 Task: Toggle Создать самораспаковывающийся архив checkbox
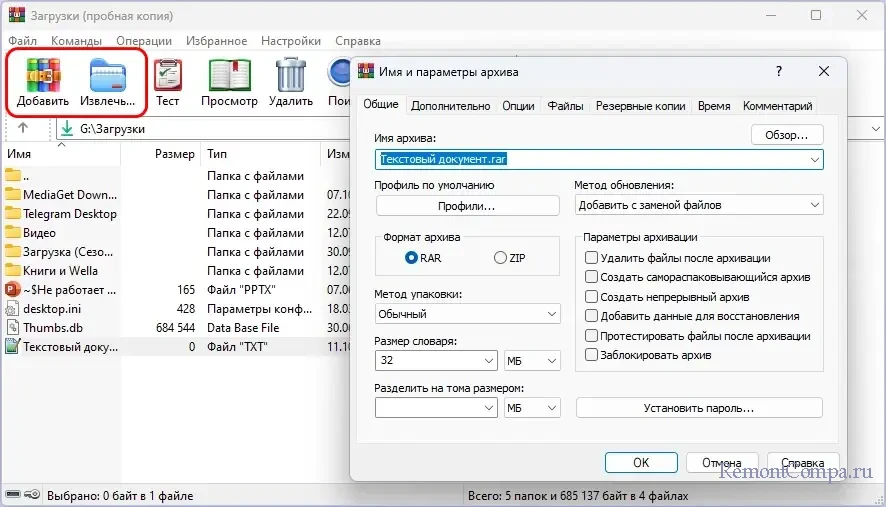pyautogui.click(x=592, y=277)
